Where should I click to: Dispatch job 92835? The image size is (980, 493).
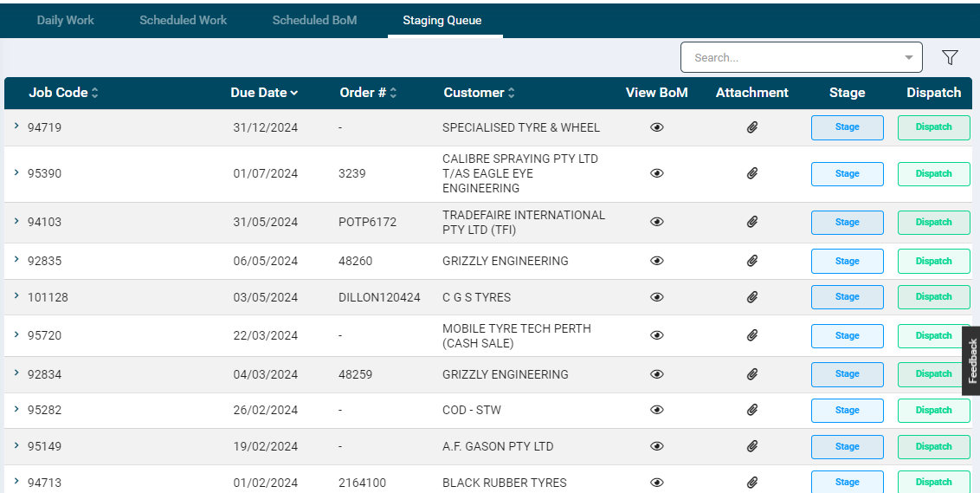coord(933,261)
